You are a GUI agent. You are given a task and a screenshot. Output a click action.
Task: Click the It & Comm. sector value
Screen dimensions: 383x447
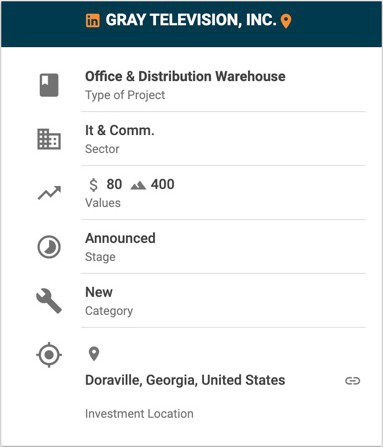(x=120, y=130)
